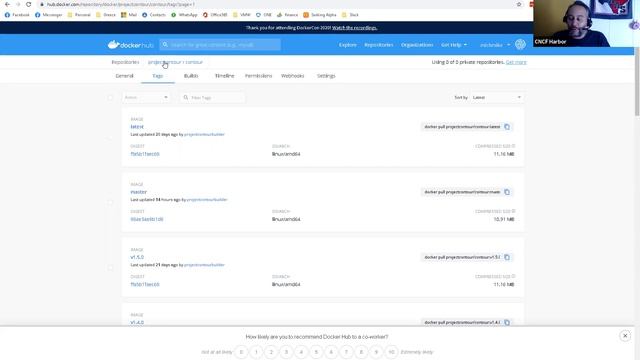Click the Repositories breadcrumb link
Image resolution: width=640 pixels, height=360 pixels.
(x=125, y=62)
